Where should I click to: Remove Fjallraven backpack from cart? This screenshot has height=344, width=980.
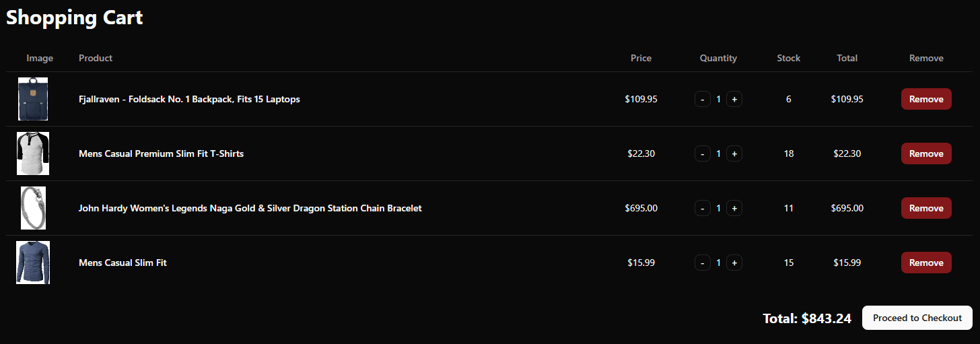coord(926,99)
